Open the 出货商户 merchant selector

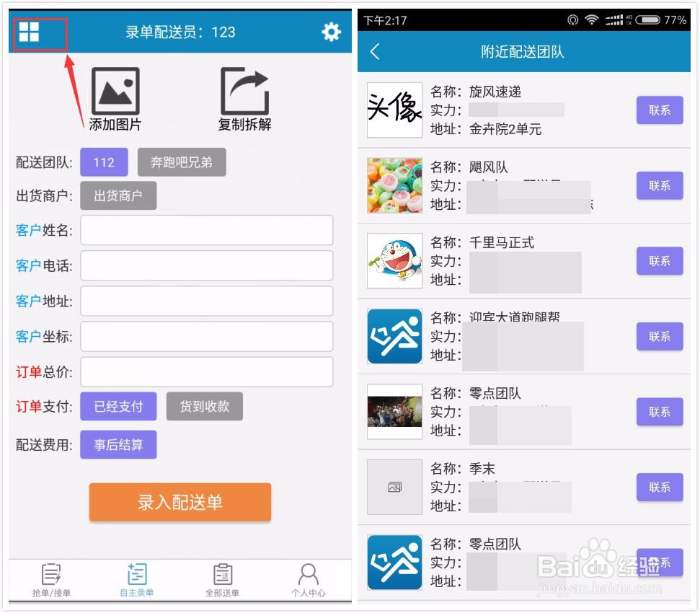(118, 195)
